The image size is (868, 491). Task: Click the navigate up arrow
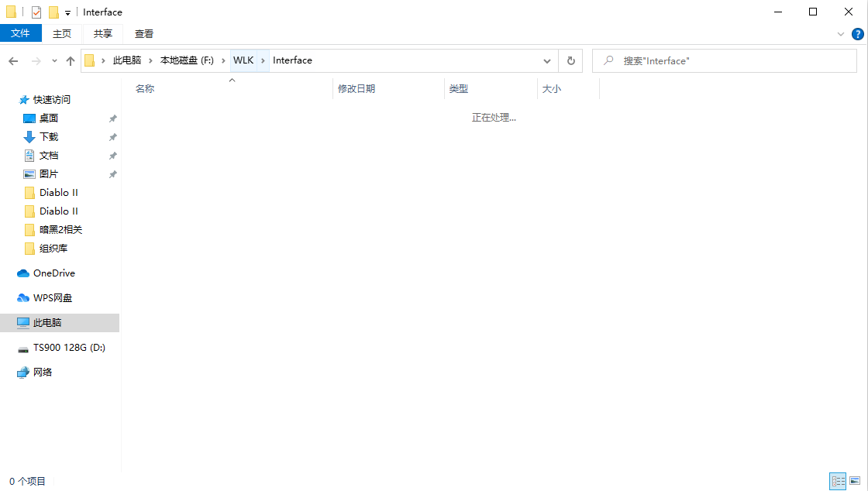pyautogui.click(x=71, y=60)
